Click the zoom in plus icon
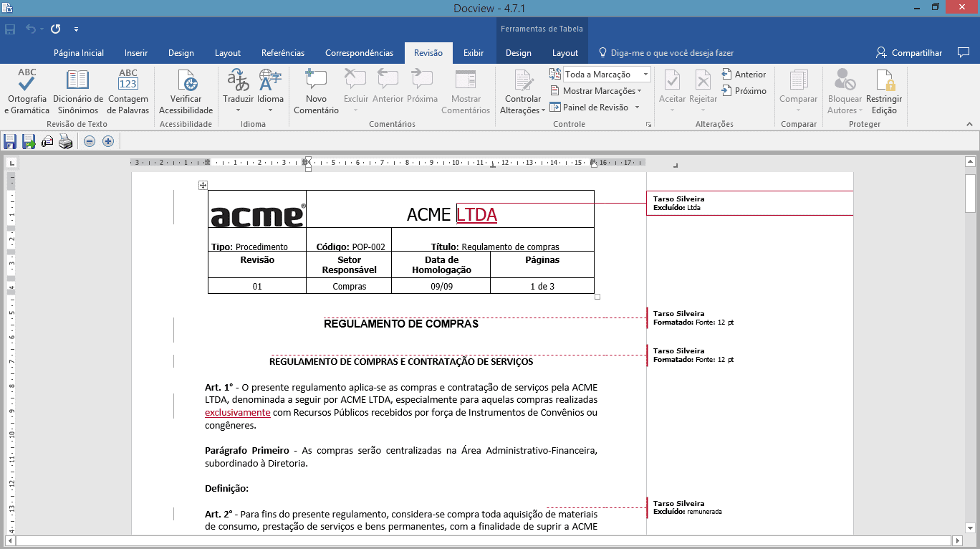The height and width of the screenshot is (549, 980). pyautogui.click(x=108, y=141)
